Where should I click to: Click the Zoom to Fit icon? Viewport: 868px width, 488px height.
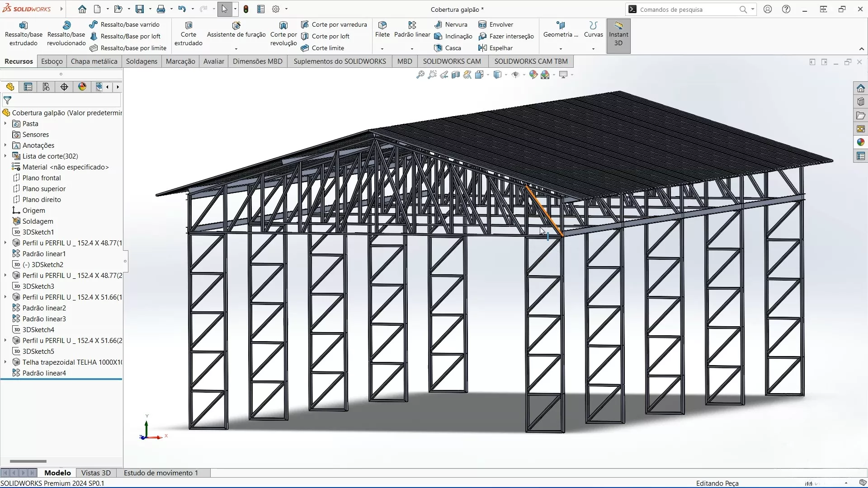point(420,75)
